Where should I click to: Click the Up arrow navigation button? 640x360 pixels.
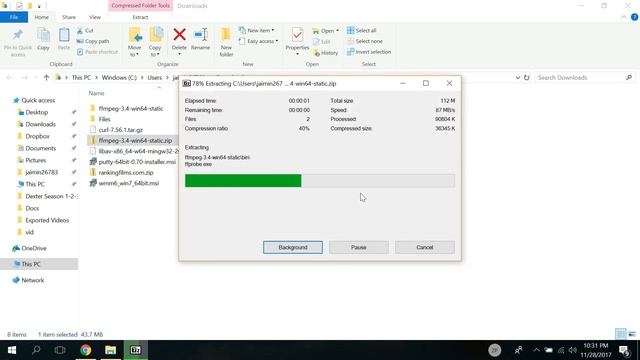(x=46, y=78)
